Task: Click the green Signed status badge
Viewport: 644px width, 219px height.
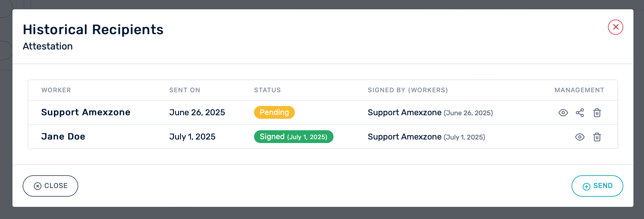Action: (x=293, y=137)
